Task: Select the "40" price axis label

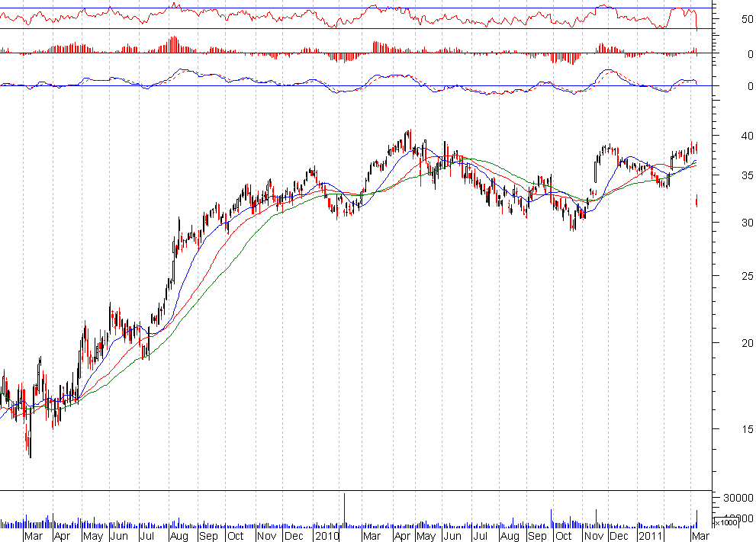Action: 747,136
